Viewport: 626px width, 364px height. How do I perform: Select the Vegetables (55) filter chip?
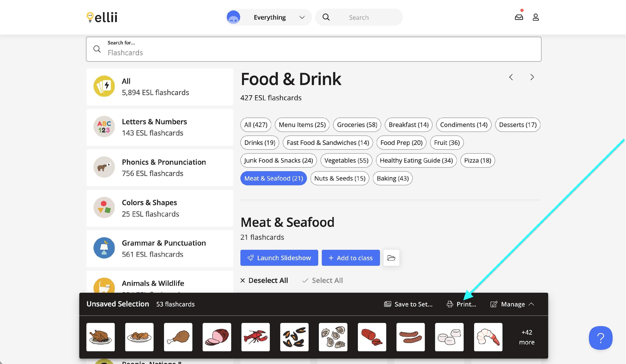coord(346,160)
